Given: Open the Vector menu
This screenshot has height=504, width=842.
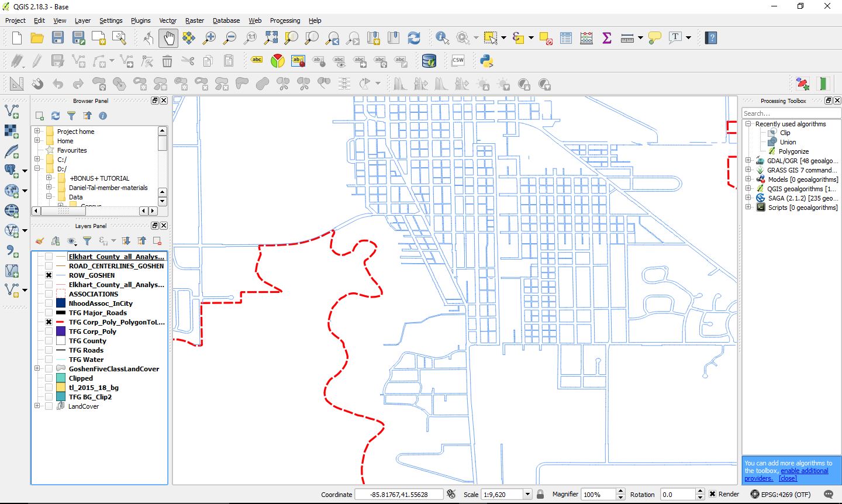Looking at the screenshot, I should pyautogui.click(x=168, y=20).
